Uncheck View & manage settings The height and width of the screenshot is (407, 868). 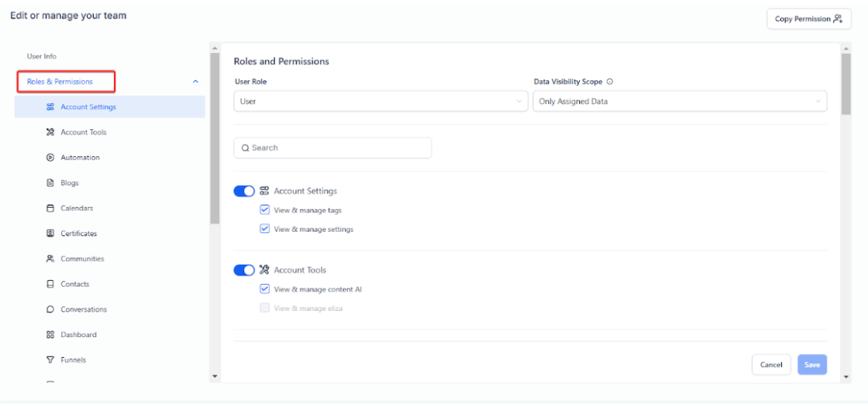pyautogui.click(x=265, y=229)
